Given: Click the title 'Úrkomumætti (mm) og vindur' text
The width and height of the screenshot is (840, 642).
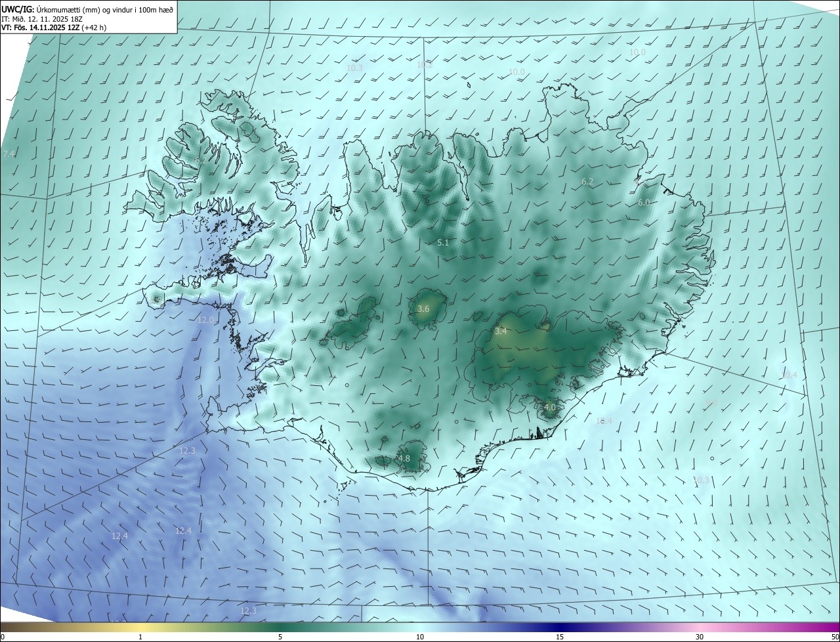Looking at the screenshot, I should tap(104, 9).
